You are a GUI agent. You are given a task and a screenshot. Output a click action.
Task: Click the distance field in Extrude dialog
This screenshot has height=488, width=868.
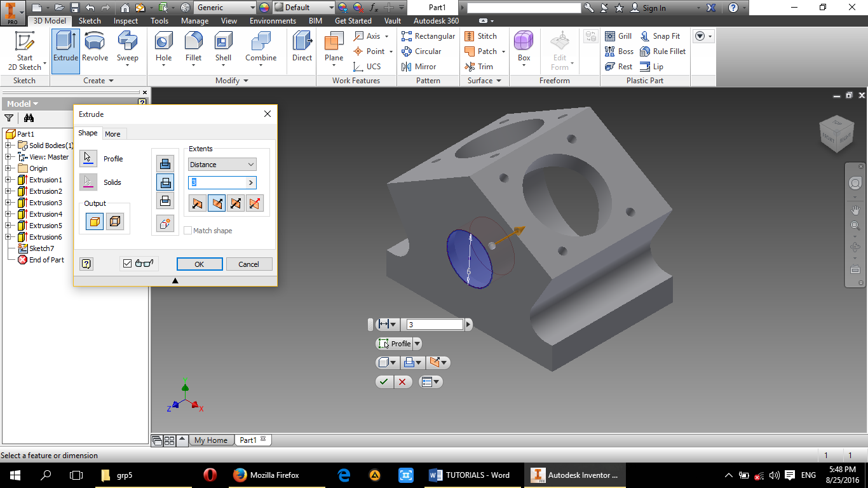217,183
